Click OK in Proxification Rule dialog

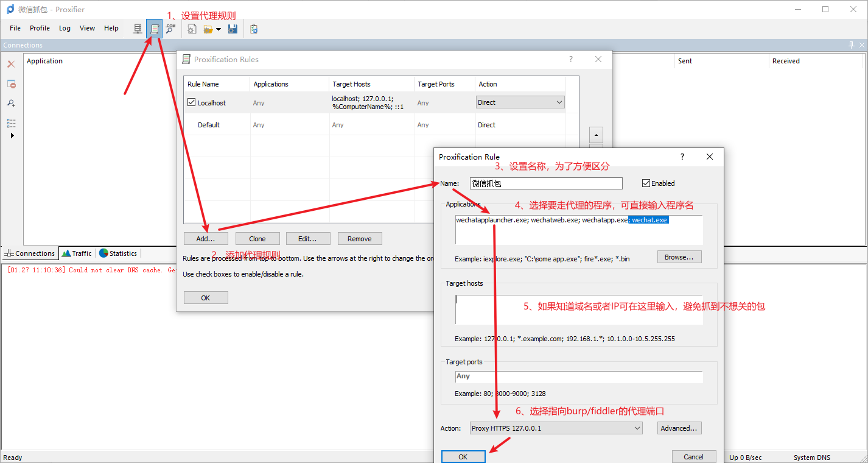463,457
